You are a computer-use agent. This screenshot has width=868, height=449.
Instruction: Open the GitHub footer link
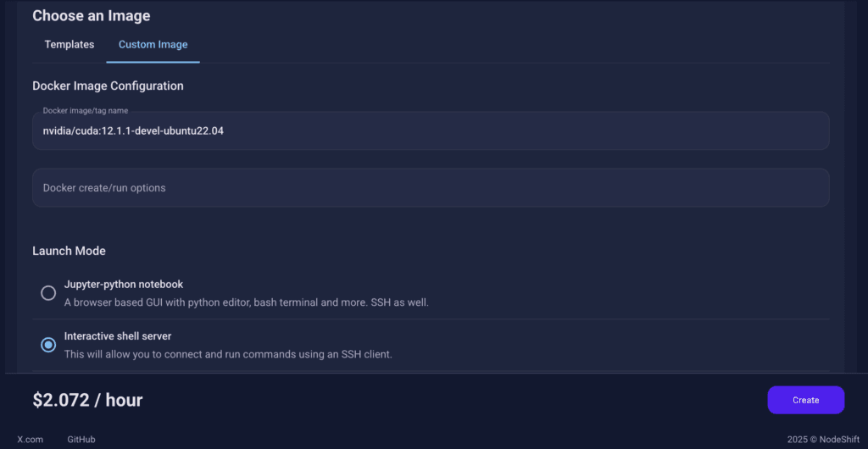point(81,440)
